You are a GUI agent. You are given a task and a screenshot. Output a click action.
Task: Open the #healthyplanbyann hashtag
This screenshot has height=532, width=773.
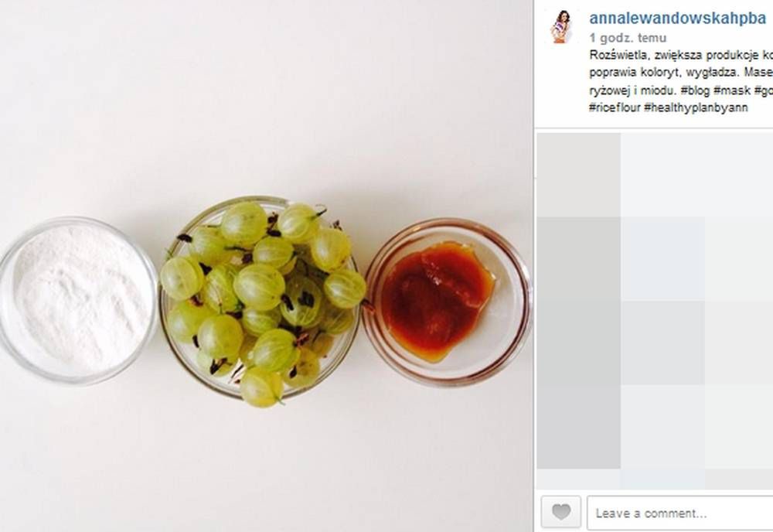click(696, 107)
